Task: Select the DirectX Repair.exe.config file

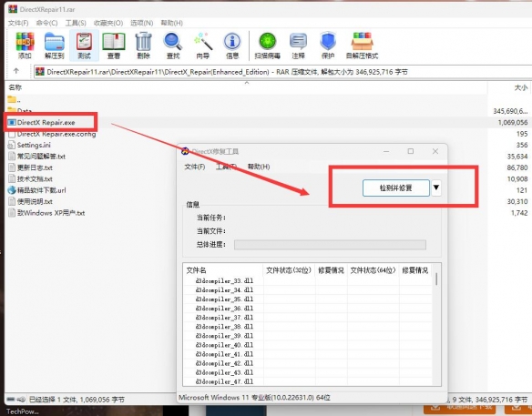Action: click(52, 134)
